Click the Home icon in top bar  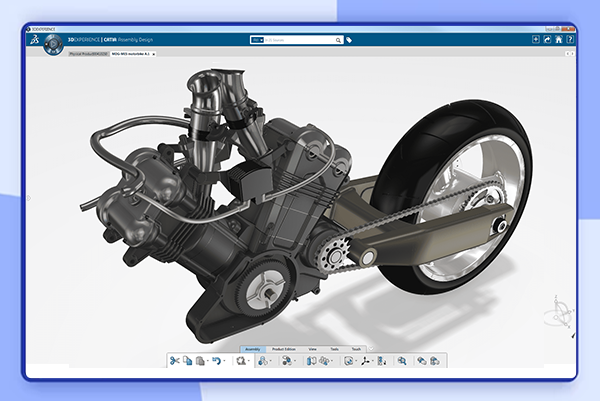[x=557, y=40]
